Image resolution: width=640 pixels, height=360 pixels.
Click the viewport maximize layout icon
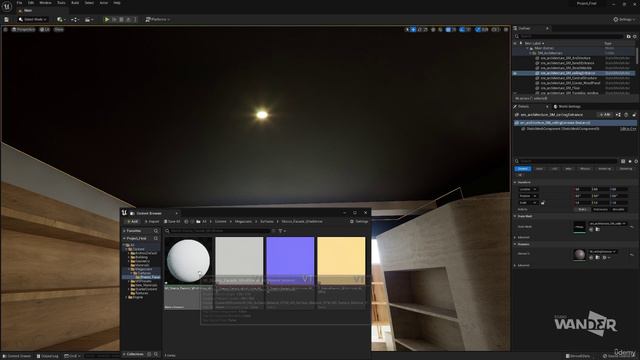(x=506, y=29)
